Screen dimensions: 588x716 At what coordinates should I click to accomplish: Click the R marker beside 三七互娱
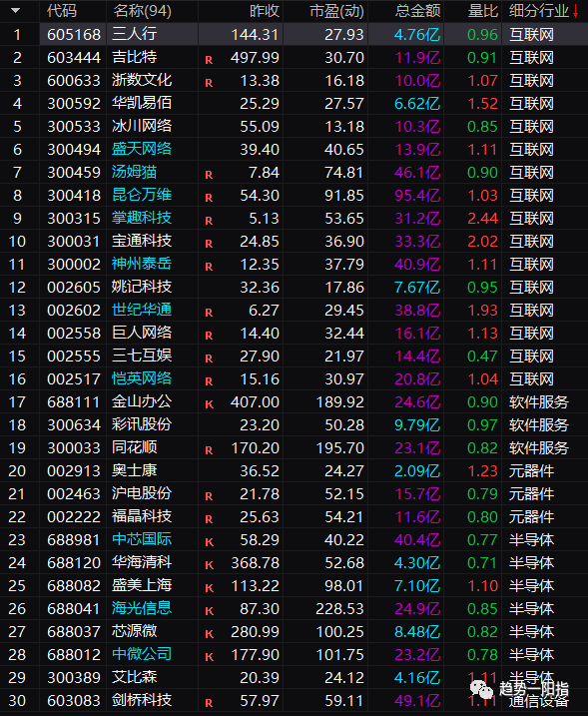point(209,358)
